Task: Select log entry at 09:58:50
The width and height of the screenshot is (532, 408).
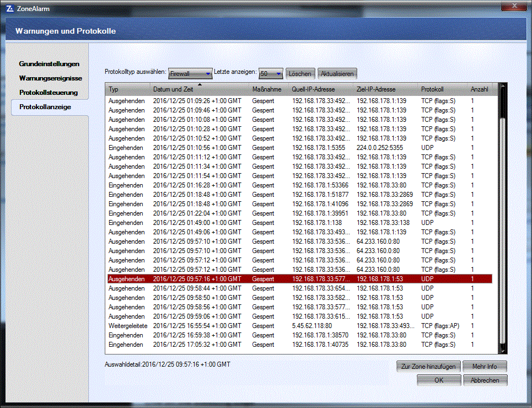Action: [300, 298]
